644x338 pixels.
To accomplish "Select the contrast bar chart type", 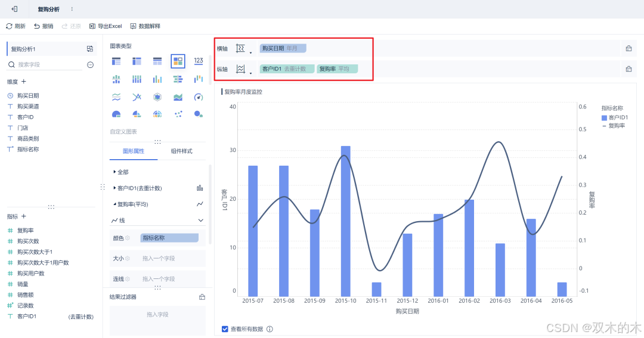I will tap(178, 79).
